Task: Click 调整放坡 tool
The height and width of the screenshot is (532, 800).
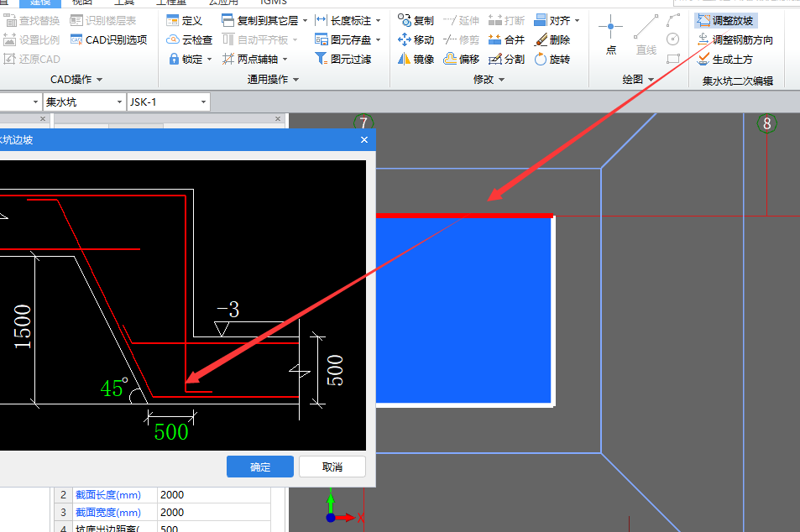Action: point(725,20)
